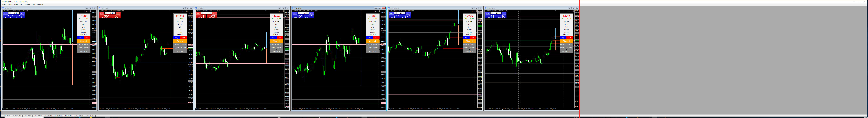Open volume dropdown on USDJPY one-click panel
Viewport: 868px width, 118px height.
[106, 13]
